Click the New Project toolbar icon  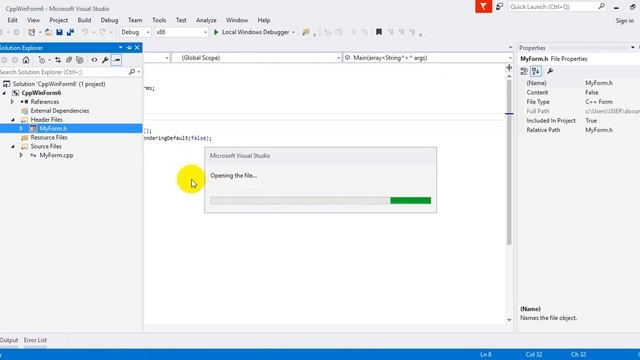(x=31, y=32)
